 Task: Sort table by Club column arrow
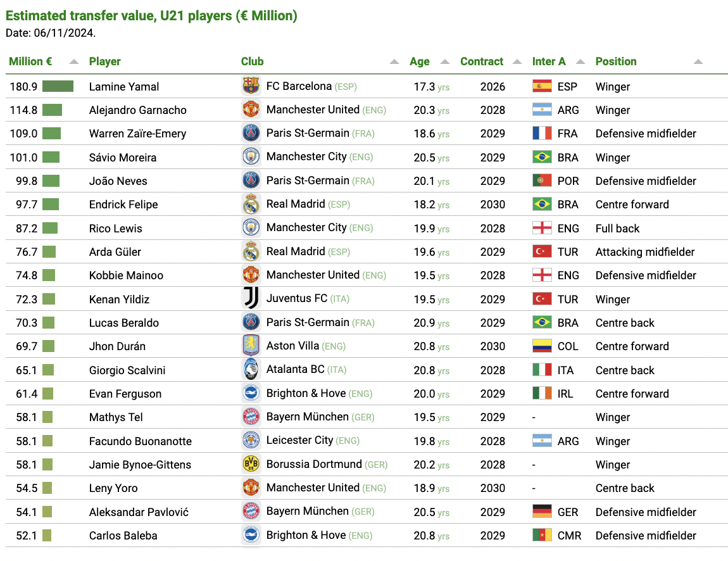(x=394, y=62)
